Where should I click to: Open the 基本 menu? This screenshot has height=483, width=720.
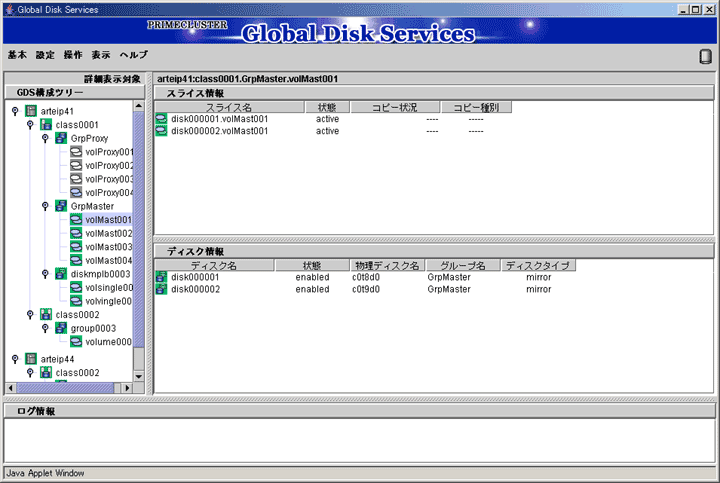pyautogui.click(x=17, y=55)
